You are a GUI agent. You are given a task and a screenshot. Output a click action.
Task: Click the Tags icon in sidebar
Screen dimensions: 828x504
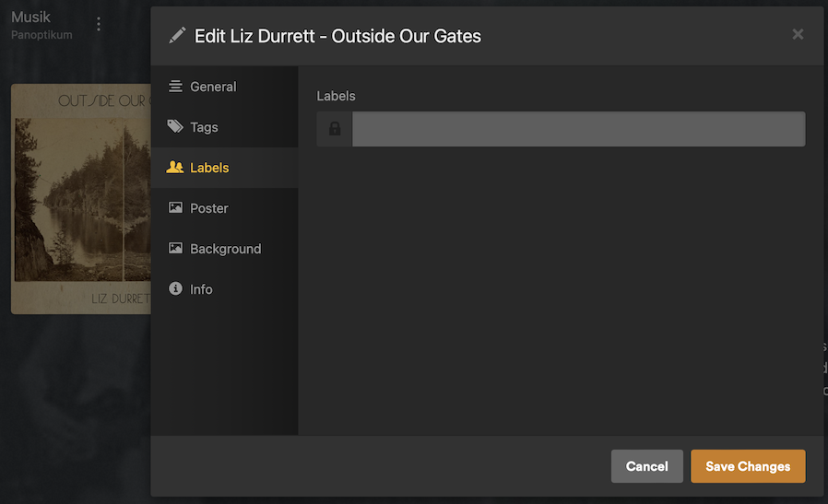[175, 127]
